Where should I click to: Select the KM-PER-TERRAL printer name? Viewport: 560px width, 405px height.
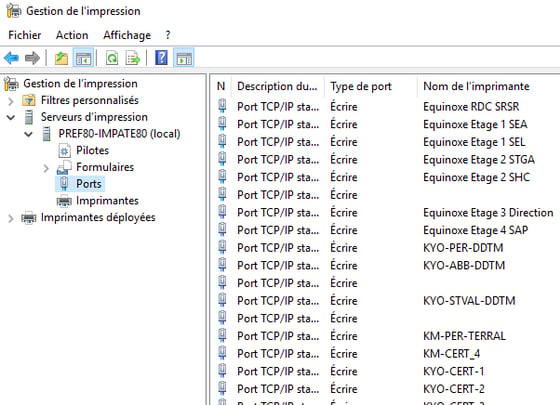tap(464, 336)
